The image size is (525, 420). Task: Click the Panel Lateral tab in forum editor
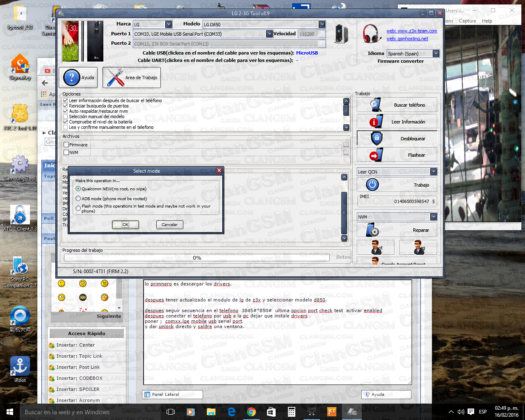click(173, 394)
